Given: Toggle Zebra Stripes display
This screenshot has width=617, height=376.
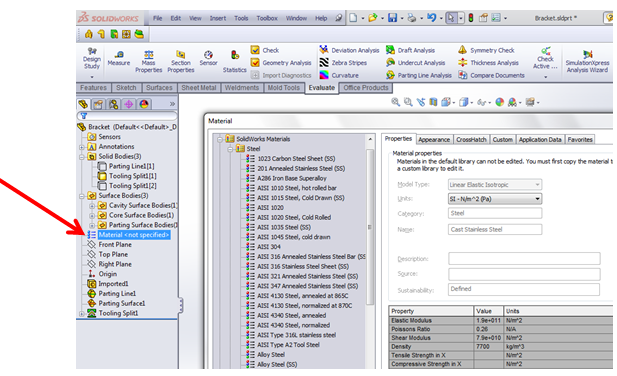Looking at the screenshot, I should click(343, 63).
